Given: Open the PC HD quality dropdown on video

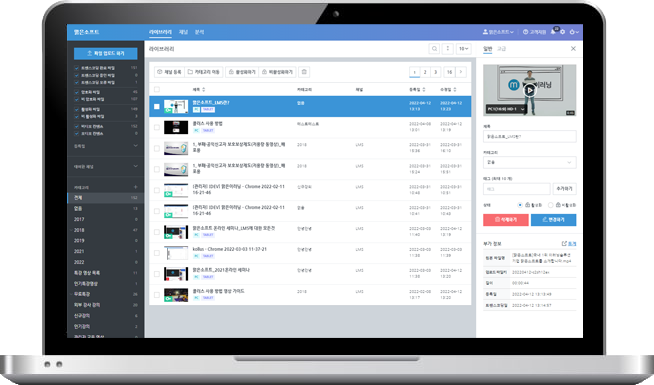Looking at the screenshot, I should [506, 109].
